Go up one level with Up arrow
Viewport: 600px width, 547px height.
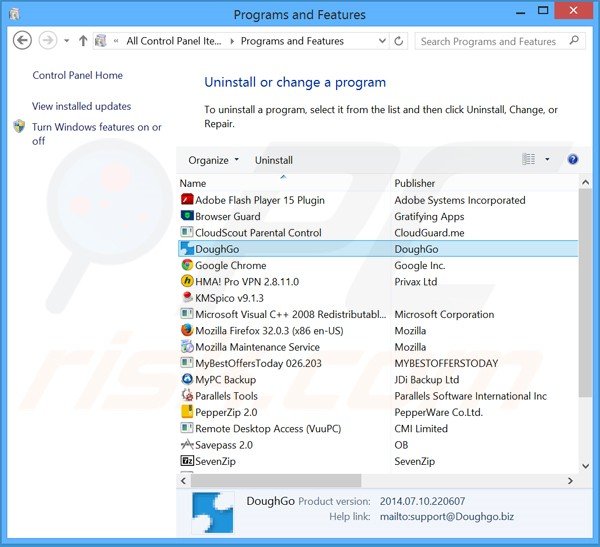point(83,41)
